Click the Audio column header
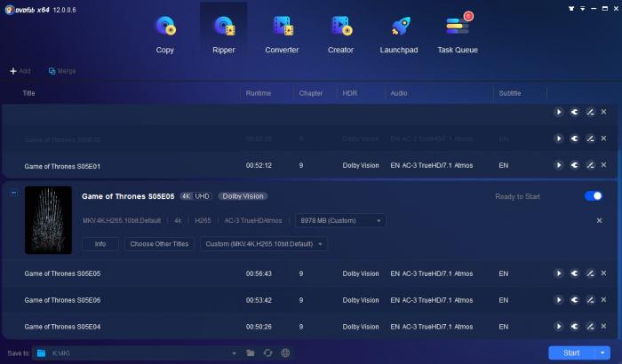The image size is (622, 364). (x=399, y=93)
